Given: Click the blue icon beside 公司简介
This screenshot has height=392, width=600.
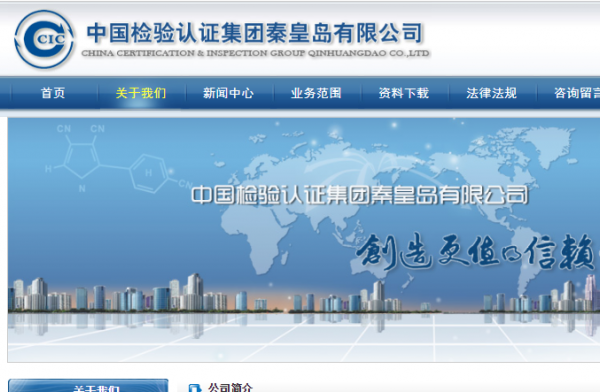Looking at the screenshot, I should pos(195,388).
